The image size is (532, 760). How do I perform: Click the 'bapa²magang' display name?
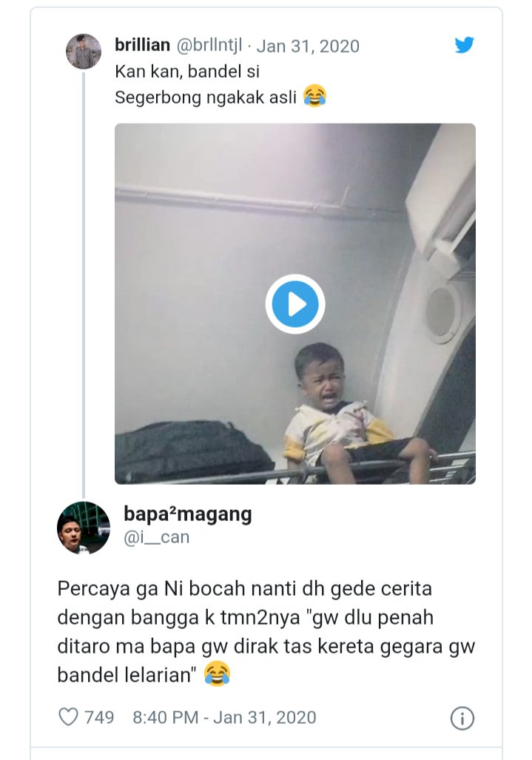point(187,514)
